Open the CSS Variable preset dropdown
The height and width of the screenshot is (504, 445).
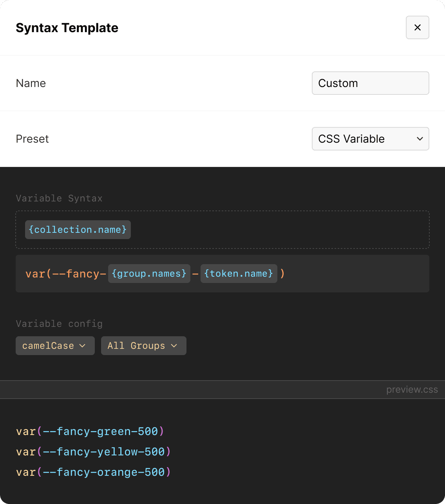click(371, 139)
